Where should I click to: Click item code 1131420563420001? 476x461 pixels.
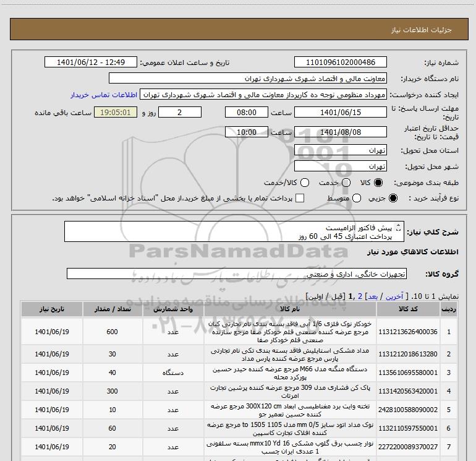pos(408,391)
